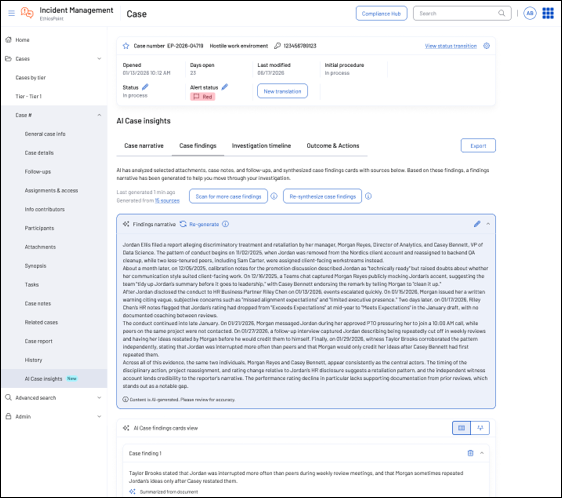The width and height of the screenshot is (562, 498).
Task: Open the blue app launcher grid
Action: pos(548,14)
